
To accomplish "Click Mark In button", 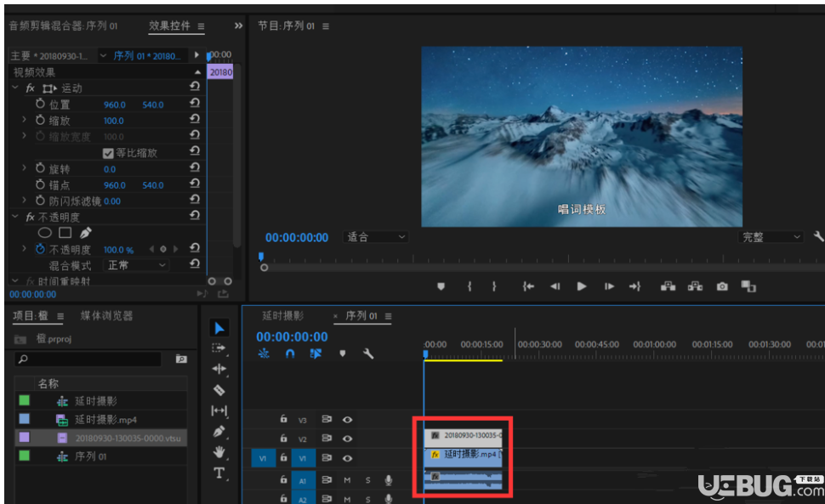I will (469, 286).
